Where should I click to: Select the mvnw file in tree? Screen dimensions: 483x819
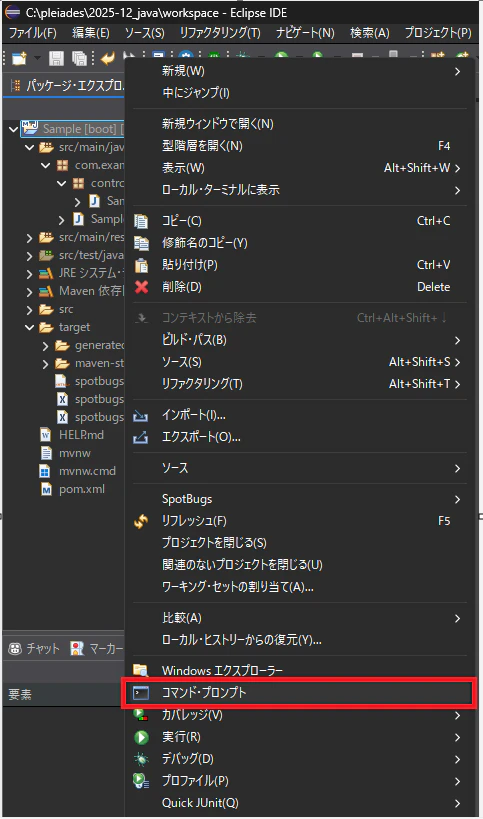click(x=75, y=453)
